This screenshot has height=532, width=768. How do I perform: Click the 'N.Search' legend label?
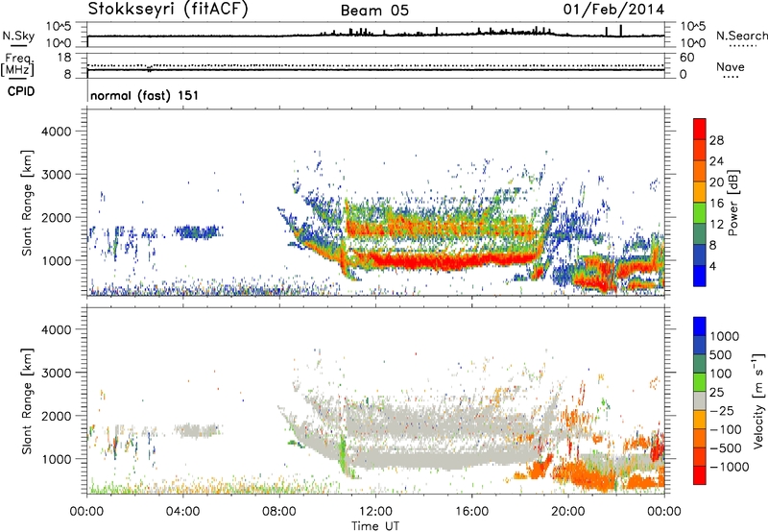click(741, 36)
